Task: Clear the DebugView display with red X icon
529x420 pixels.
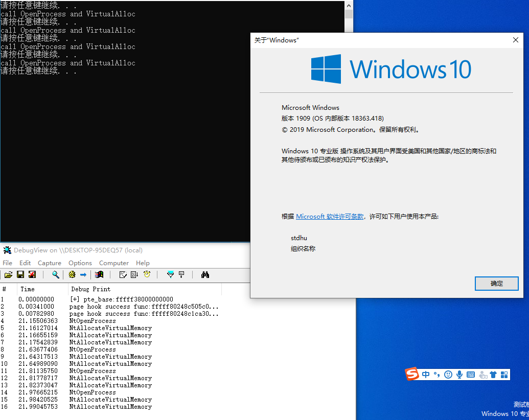Action: click(32, 275)
